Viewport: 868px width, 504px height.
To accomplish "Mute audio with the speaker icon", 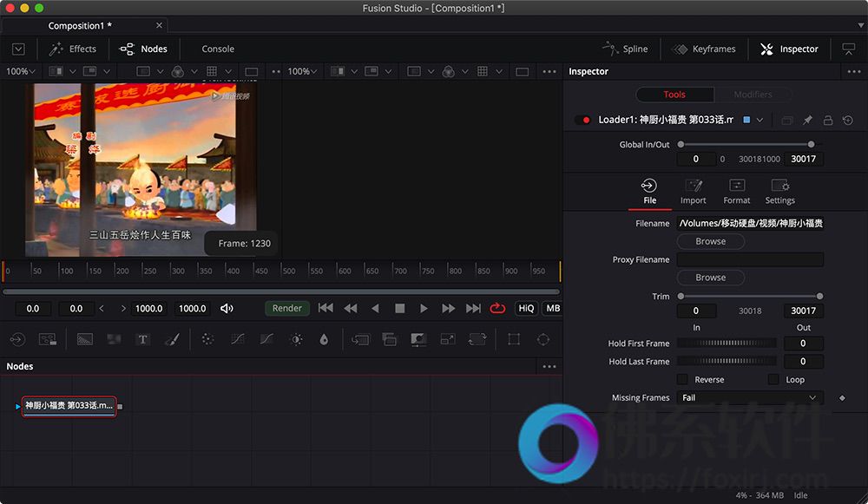I will pyautogui.click(x=227, y=308).
